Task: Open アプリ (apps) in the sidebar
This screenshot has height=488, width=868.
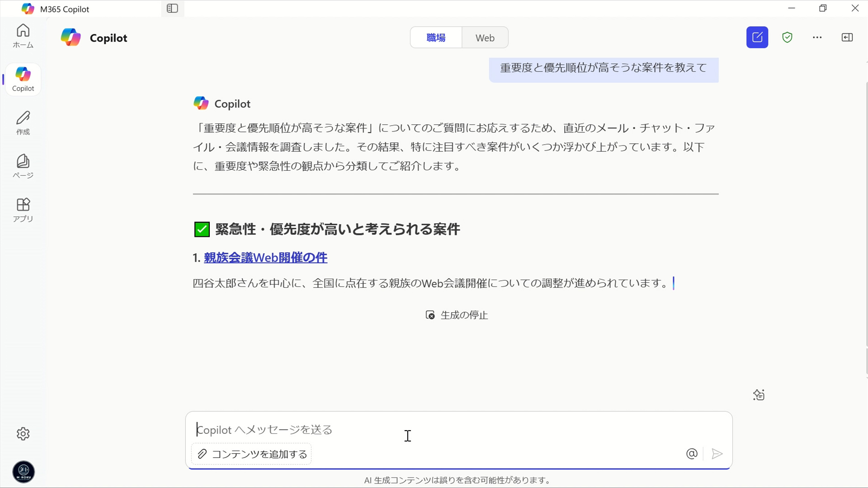Action: point(23,210)
